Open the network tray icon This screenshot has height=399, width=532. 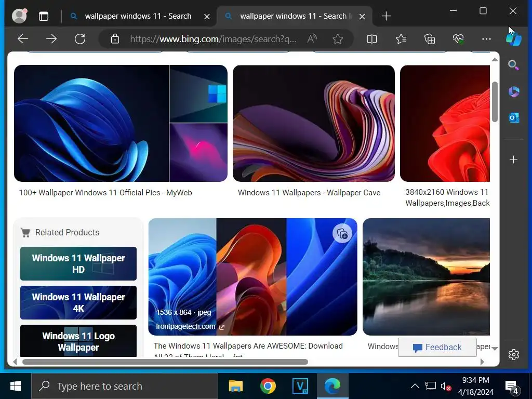(x=430, y=386)
